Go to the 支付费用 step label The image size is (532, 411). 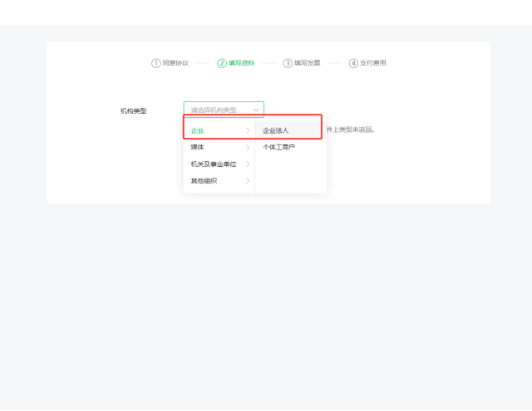coord(373,63)
